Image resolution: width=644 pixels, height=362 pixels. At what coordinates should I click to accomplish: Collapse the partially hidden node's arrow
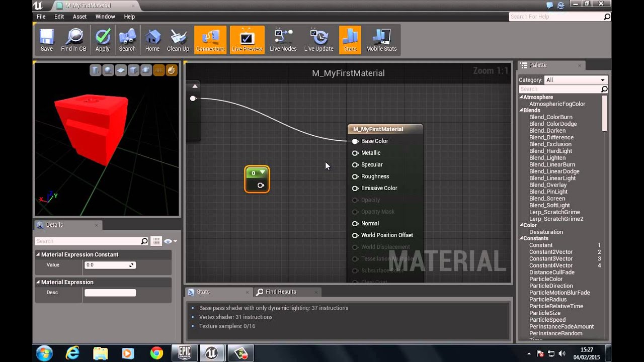coord(195,86)
